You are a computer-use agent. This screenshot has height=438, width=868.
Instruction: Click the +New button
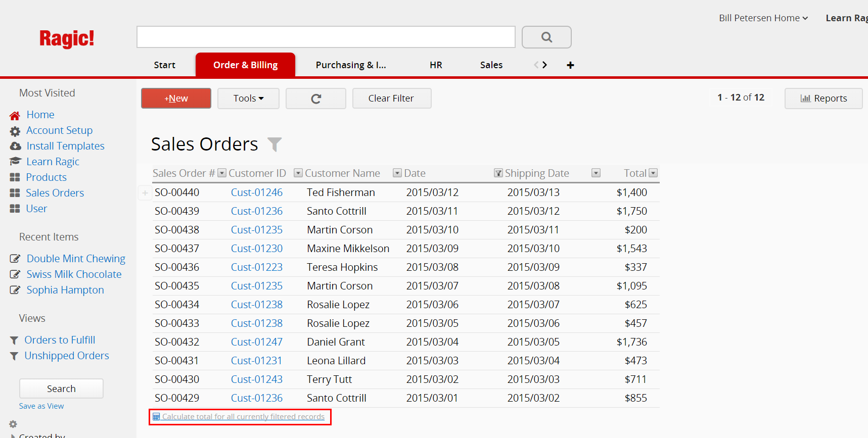176,99
